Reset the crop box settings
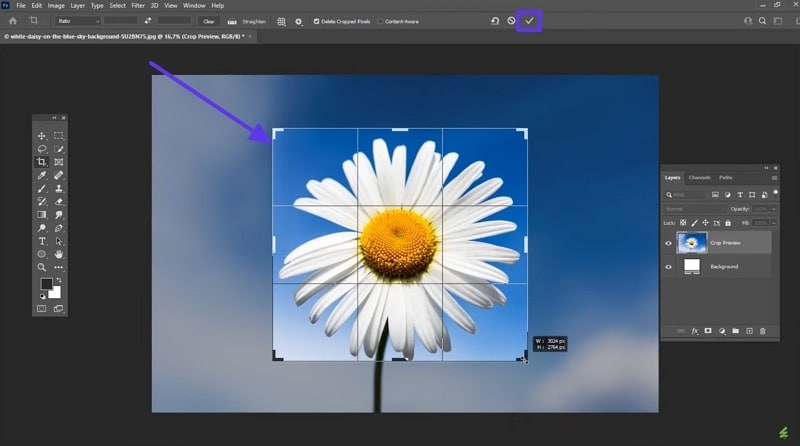 point(495,21)
